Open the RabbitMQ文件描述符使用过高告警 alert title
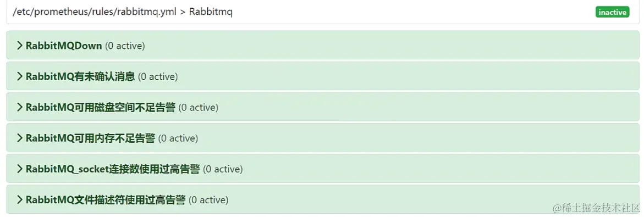The height and width of the screenshot is (217, 644). (106, 200)
